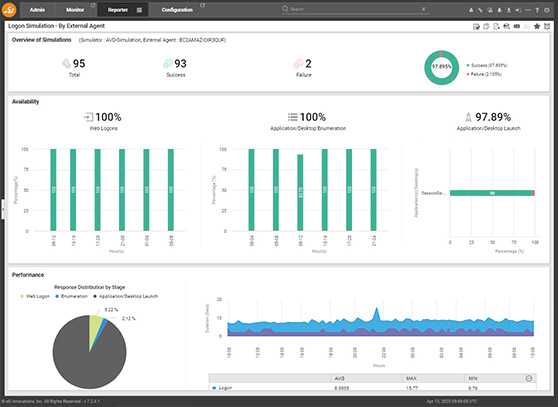
Task: Add this report to favorites with star
Action: 537,26
